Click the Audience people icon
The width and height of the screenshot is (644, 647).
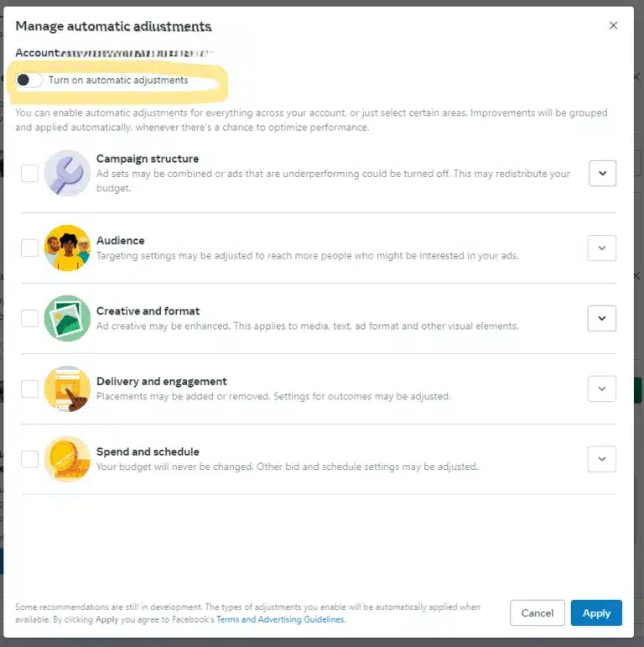67,248
